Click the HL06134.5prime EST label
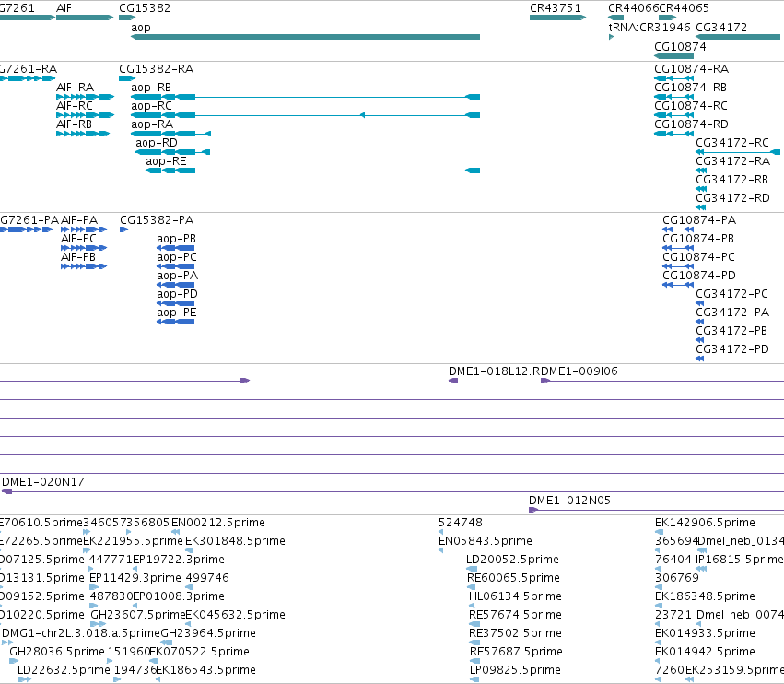The image size is (784, 684). 516,597
